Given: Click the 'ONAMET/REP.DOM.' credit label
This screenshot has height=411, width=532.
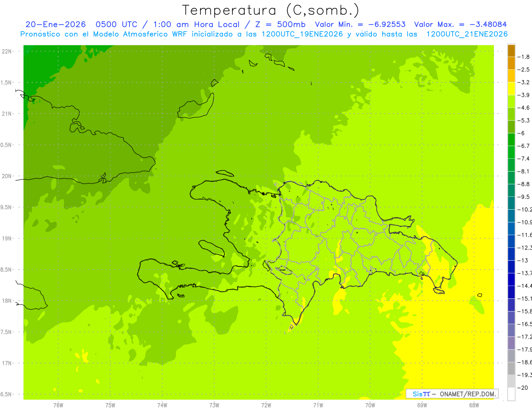Looking at the screenshot, I should [467, 394].
